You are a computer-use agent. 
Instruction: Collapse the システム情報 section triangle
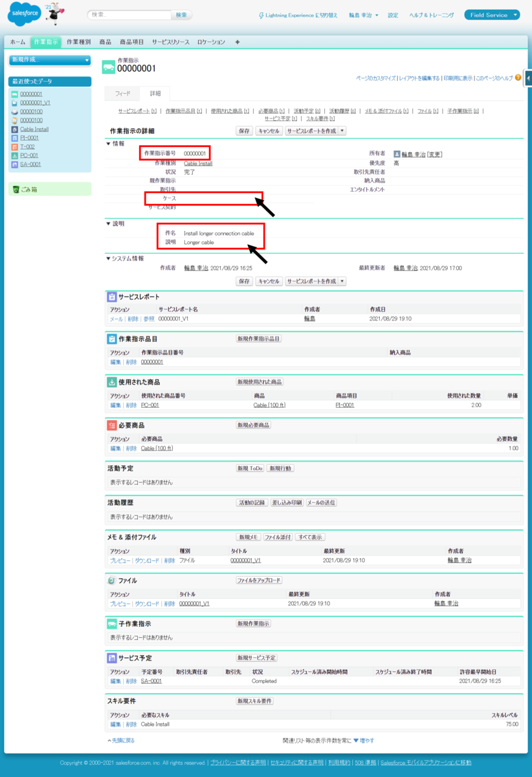coord(109,258)
